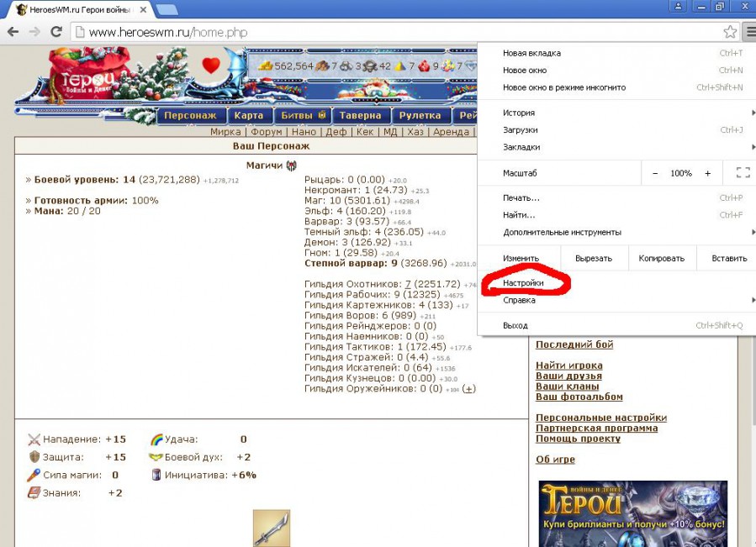The image size is (756, 547).
Task: Click the clan emblem beside Магичи
Action: point(291,166)
